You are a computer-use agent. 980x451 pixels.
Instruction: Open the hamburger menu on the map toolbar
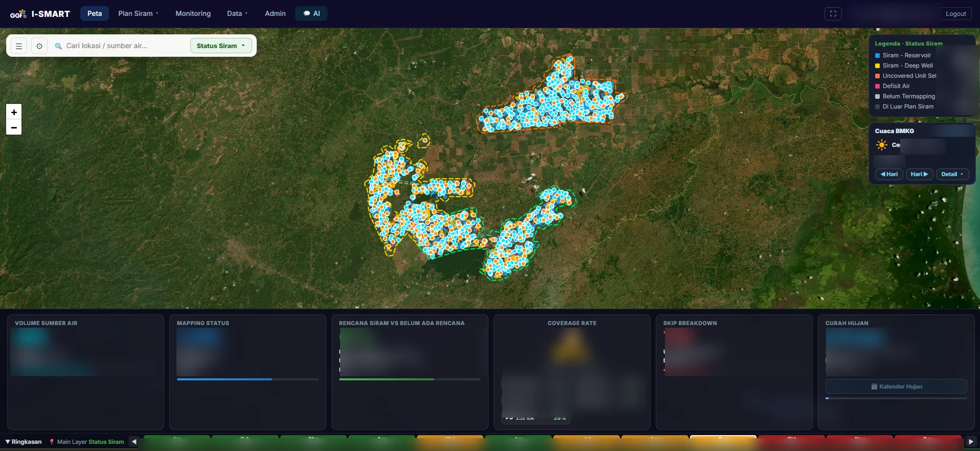(x=19, y=46)
